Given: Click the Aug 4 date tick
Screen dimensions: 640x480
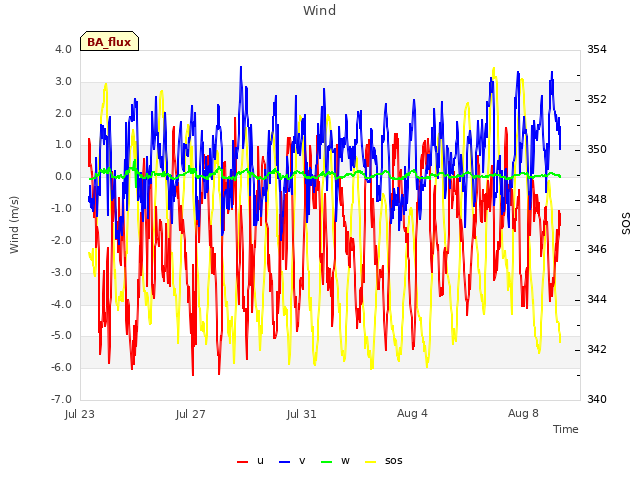Looking at the screenshot, I should pyautogui.click(x=412, y=413).
